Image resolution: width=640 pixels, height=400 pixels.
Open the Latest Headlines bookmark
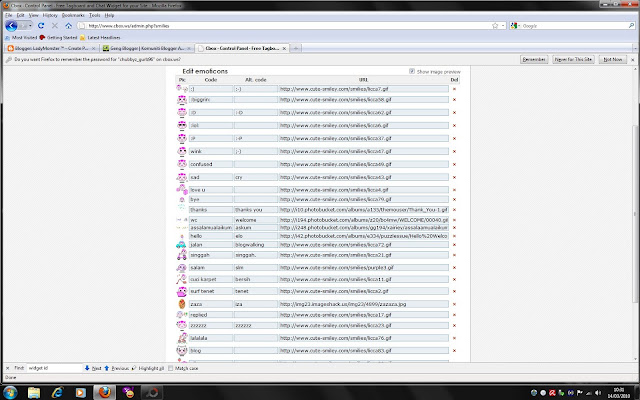click(100, 38)
